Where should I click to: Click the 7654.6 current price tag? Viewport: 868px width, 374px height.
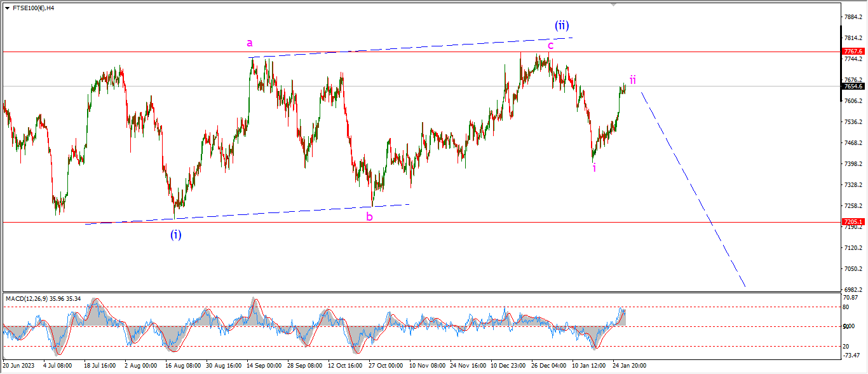tap(853, 86)
